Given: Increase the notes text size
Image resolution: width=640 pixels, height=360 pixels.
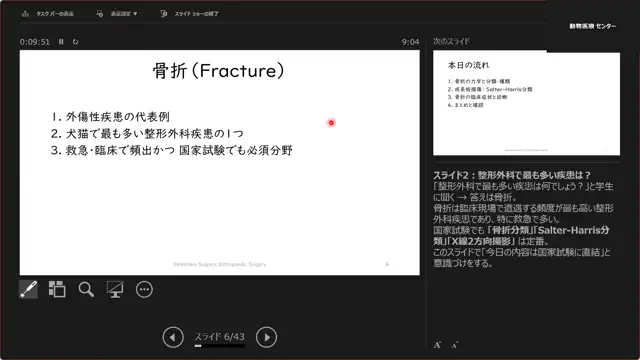Looking at the screenshot, I should [437, 345].
